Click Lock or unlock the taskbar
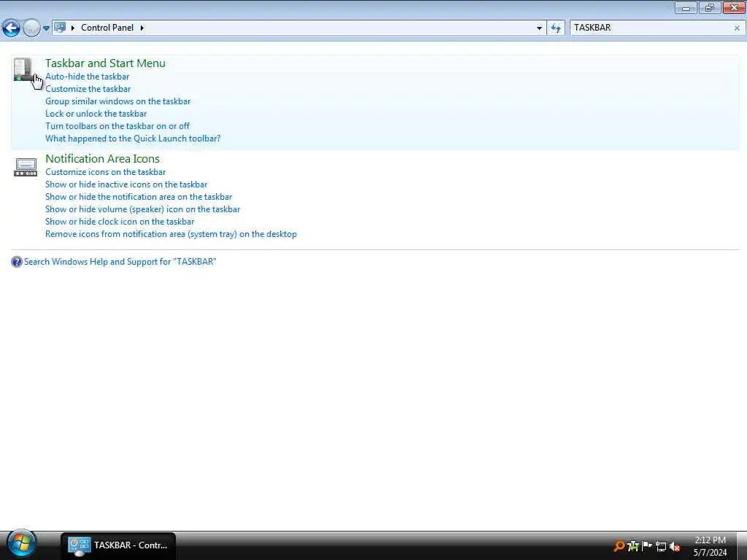This screenshot has height=560, width=747. point(96,113)
